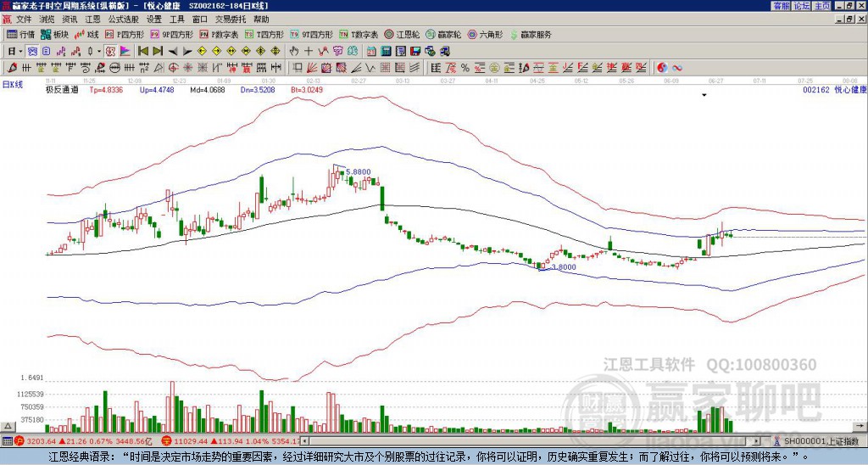Click the 3203.64 index quote in status bar
Image resolution: width=868 pixels, height=465 pixels.
[x=41, y=441]
